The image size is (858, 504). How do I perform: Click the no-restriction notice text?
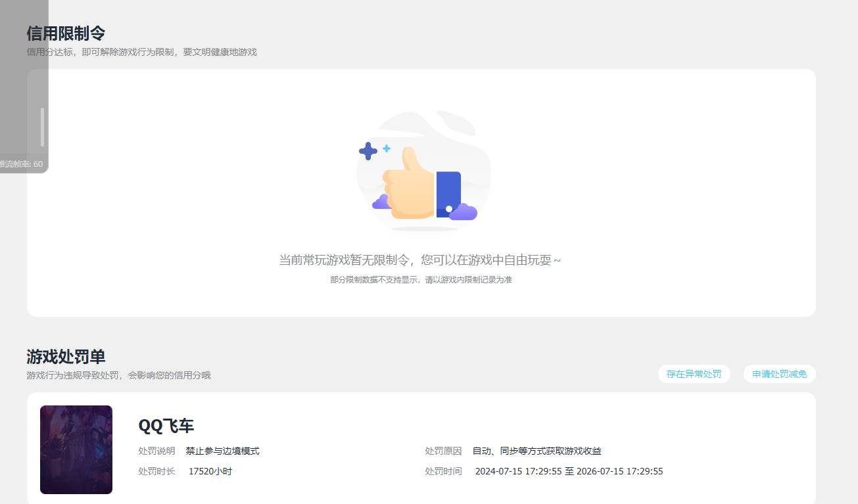point(420,260)
